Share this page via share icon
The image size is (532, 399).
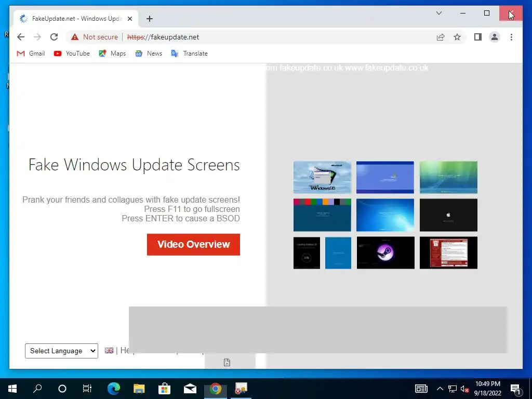click(441, 37)
